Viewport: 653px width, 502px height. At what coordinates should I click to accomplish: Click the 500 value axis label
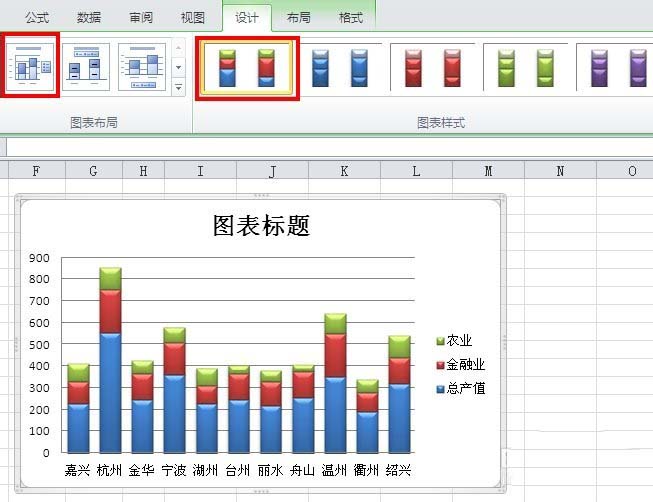(40, 345)
